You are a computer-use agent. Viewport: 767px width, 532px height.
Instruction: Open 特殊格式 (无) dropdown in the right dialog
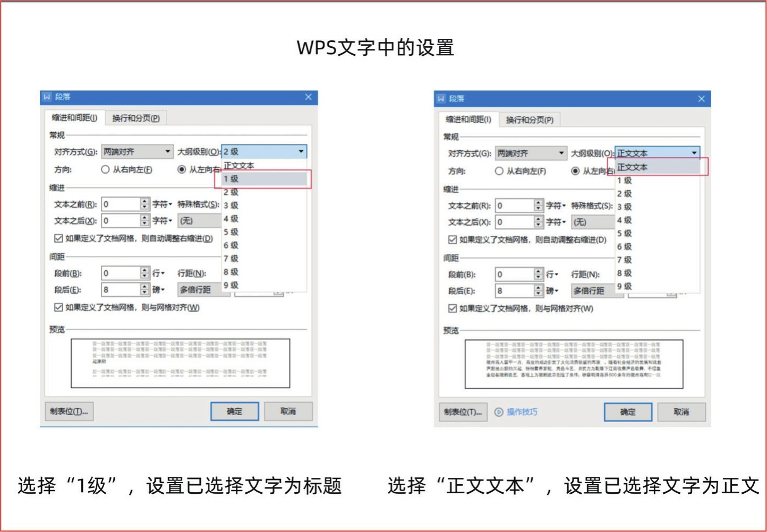click(x=593, y=222)
